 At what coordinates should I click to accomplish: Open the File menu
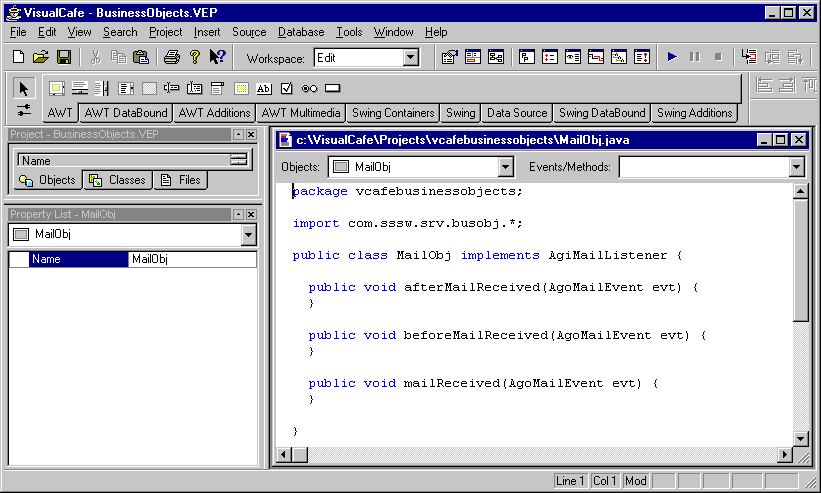click(18, 32)
